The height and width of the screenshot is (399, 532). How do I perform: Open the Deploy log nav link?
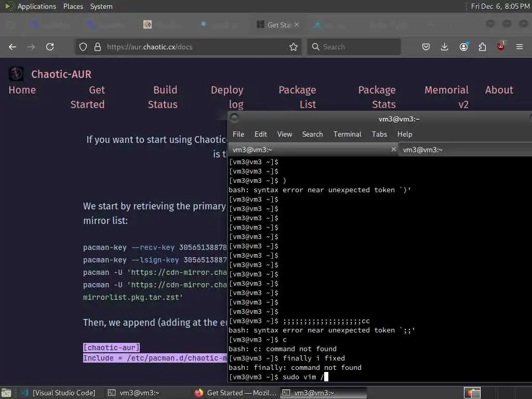[227, 97]
